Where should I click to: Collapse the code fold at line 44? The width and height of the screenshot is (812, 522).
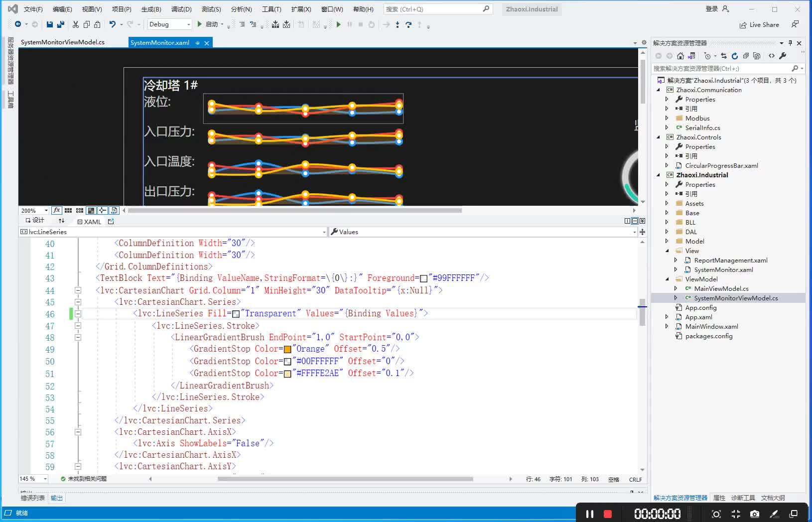coord(78,290)
